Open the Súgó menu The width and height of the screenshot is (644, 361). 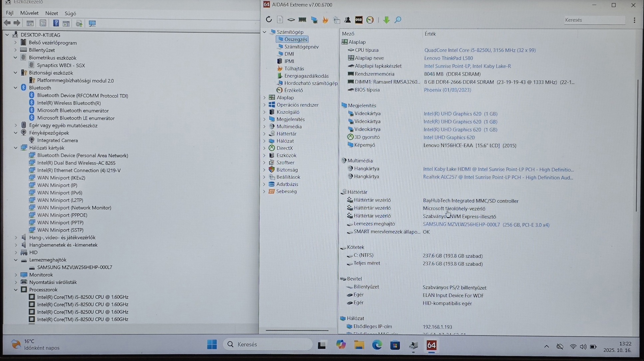coord(70,13)
